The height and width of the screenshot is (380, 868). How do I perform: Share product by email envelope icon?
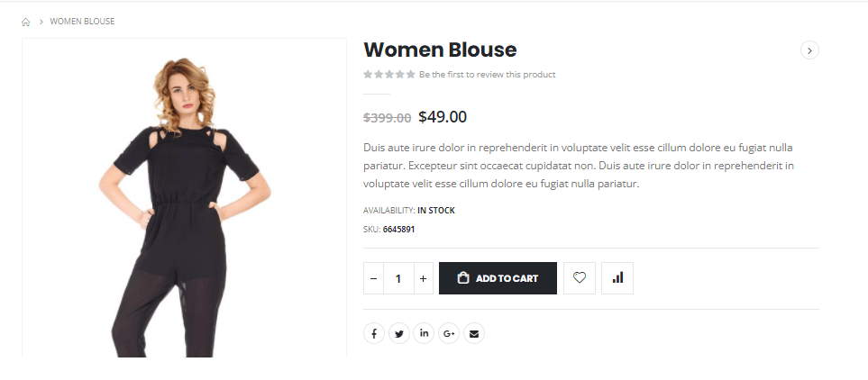(x=474, y=334)
